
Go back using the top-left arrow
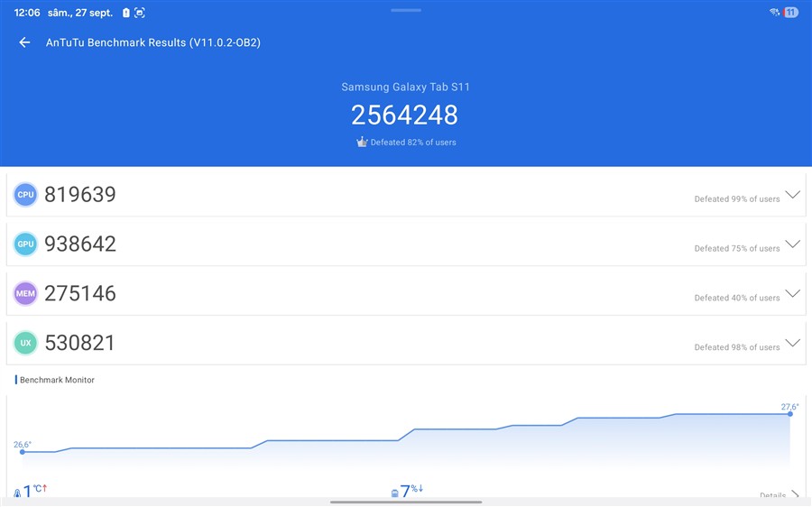[x=24, y=42]
